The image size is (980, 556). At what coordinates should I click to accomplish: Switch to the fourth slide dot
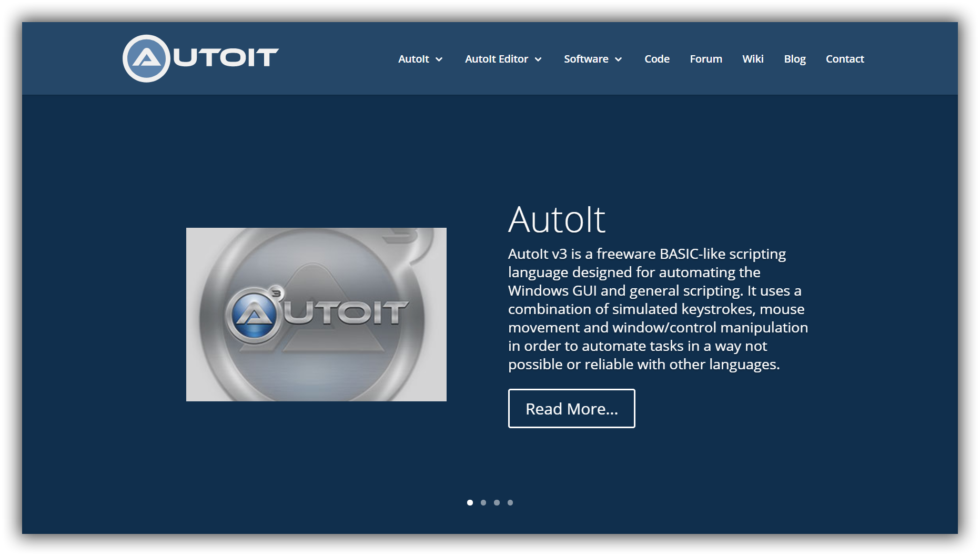(x=510, y=502)
